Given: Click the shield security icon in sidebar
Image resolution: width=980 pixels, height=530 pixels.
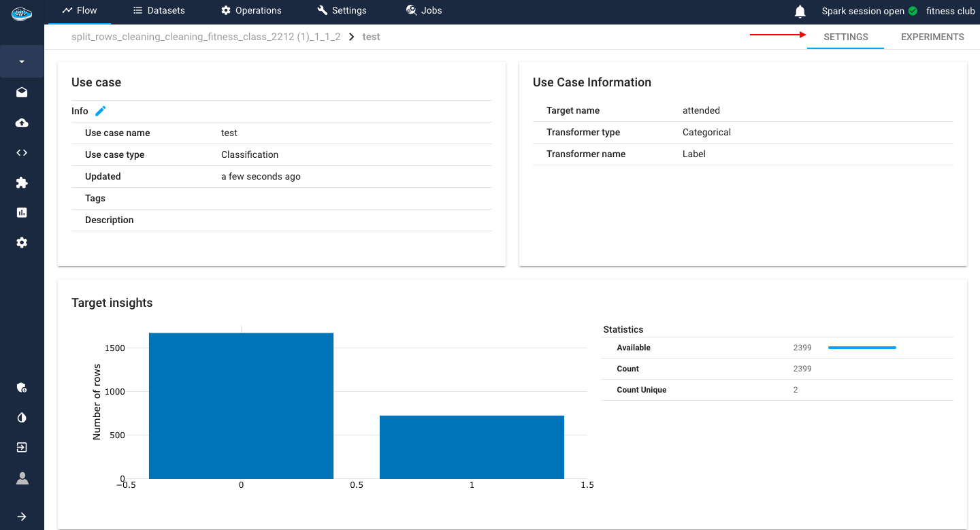Looking at the screenshot, I should [22, 388].
